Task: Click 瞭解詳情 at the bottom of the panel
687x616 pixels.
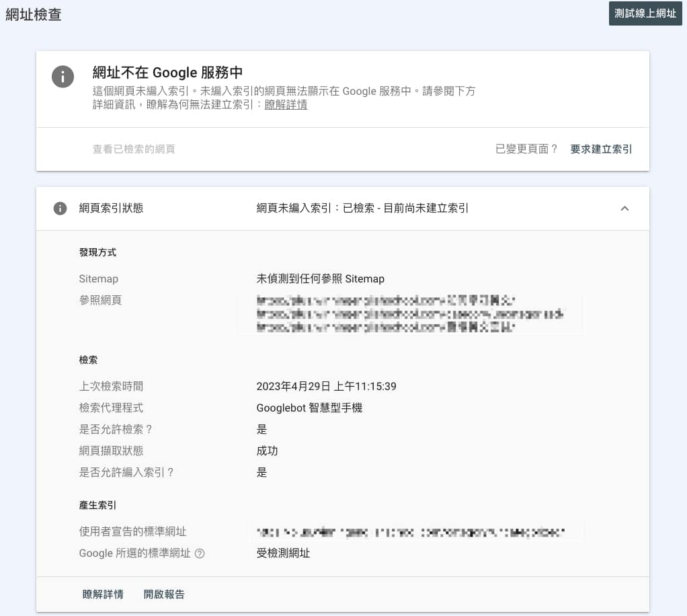Action: tap(102, 594)
